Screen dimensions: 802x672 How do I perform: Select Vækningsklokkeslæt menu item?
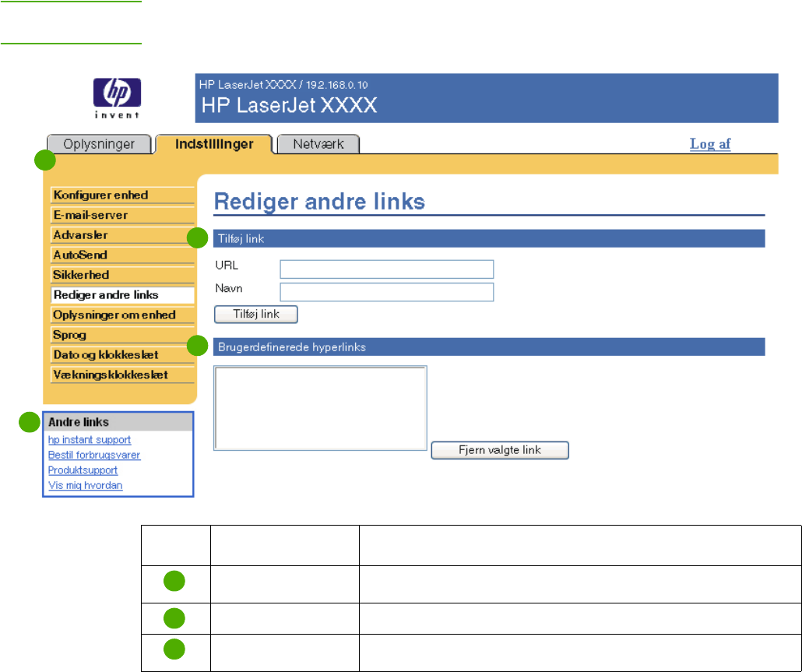click(123, 375)
